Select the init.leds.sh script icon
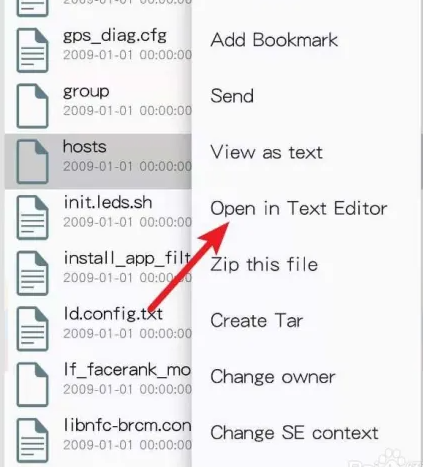423x467 pixels. coord(32,217)
